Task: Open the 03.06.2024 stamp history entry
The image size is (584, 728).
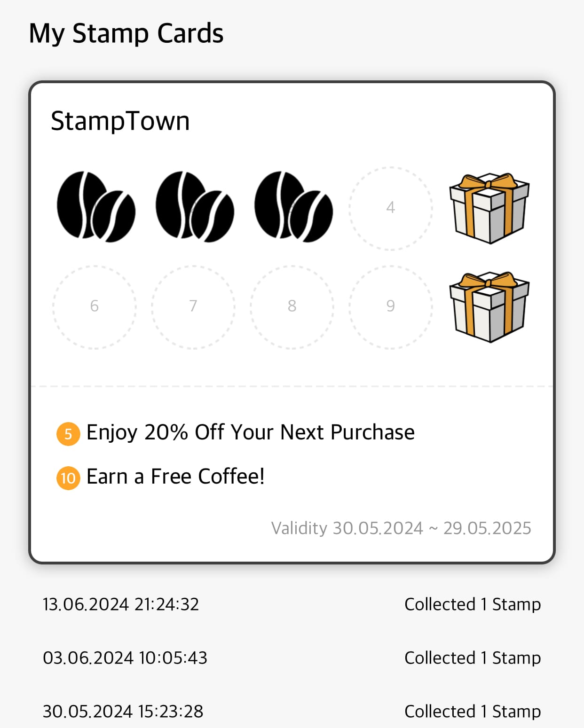Action: tap(292, 658)
